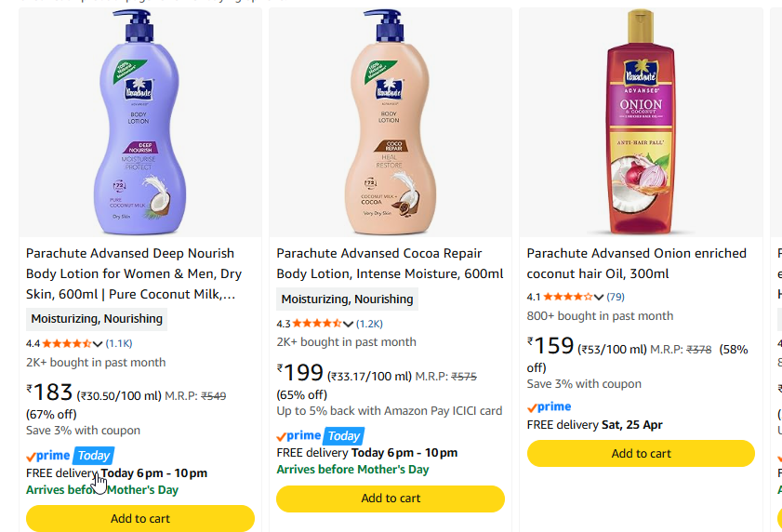Click the ₹183 price of Deep Nourish lotion
The height and width of the screenshot is (532, 782).
click(x=53, y=392)
